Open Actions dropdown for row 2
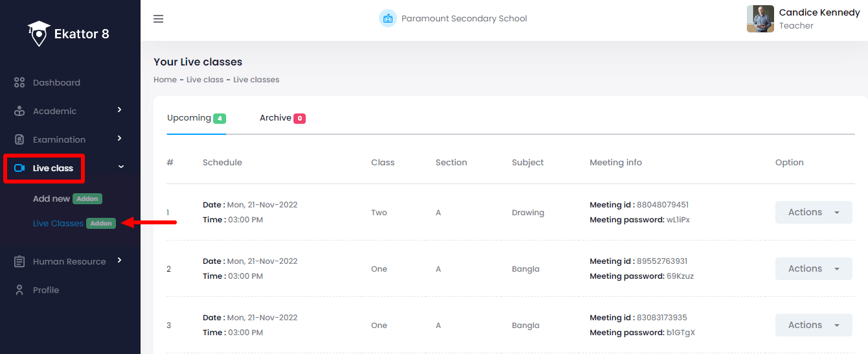 click(x=813, y=269)
